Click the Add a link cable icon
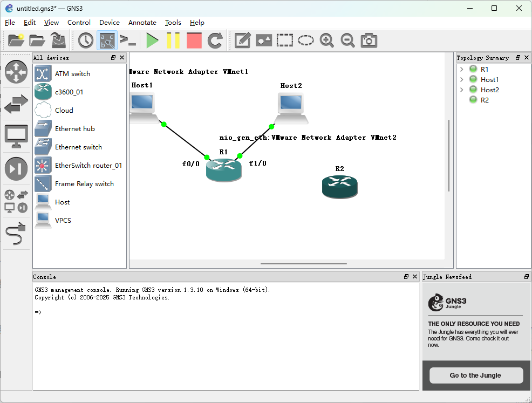Viewport: 532px width, 403px height. pyautogui.click(x=16, y=234)
